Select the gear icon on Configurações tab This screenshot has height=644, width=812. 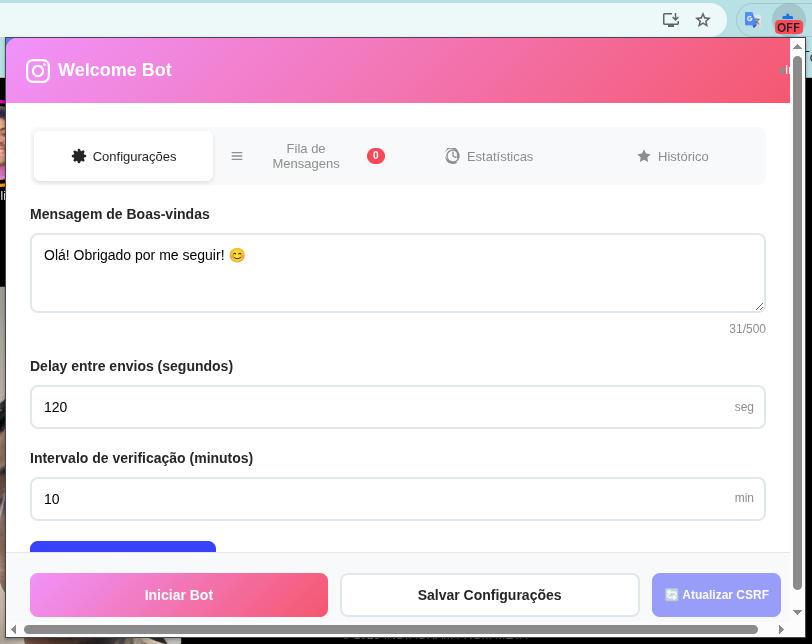(77, 156)
